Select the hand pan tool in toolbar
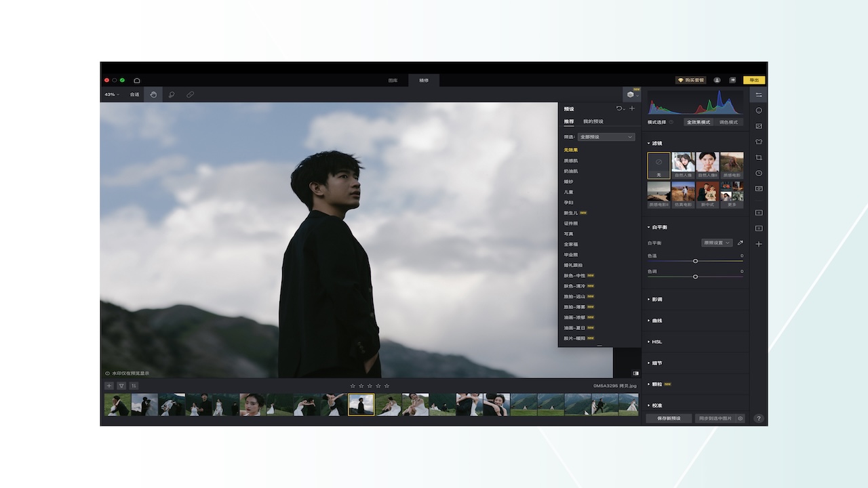 [x=153, y=94]
